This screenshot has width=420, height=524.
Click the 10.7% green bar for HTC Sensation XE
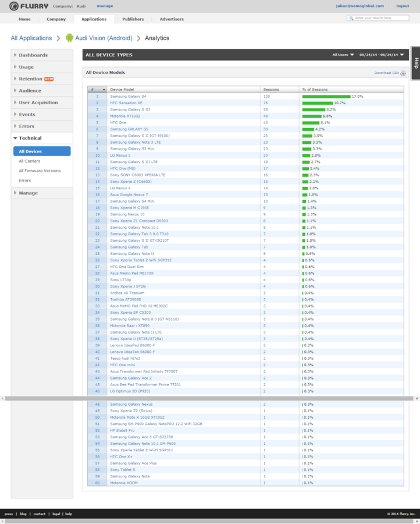click(x=318, y=103)
